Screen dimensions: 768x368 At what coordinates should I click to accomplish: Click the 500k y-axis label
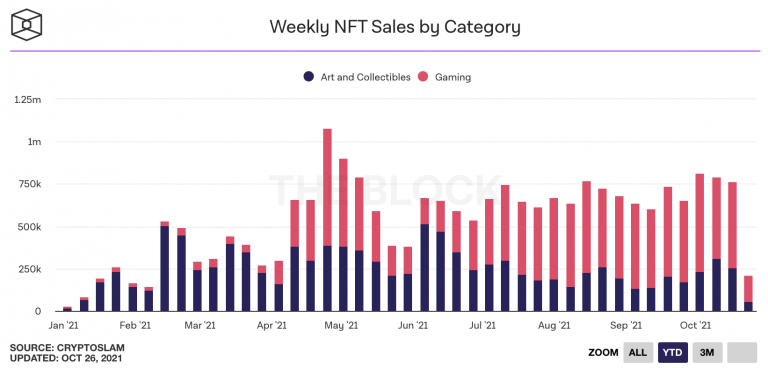(x=30, y=227)
